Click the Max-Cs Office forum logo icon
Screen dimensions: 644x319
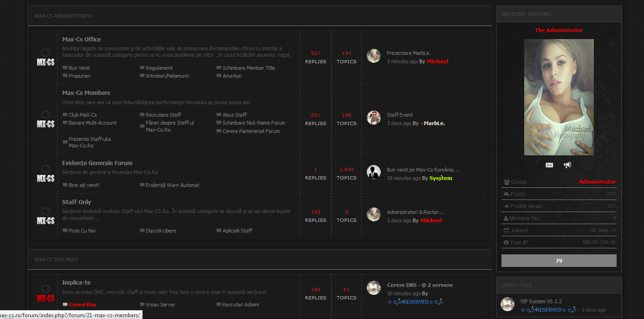click(x=46, y=58)
